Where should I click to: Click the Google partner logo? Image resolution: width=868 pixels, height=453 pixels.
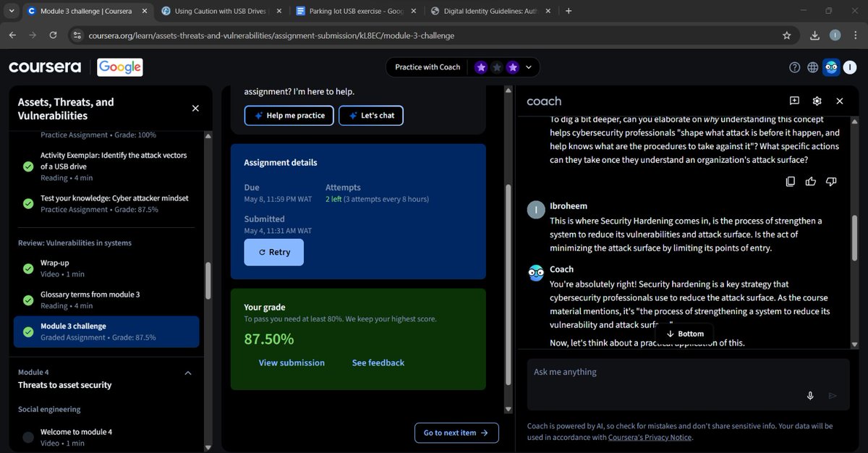120,67
